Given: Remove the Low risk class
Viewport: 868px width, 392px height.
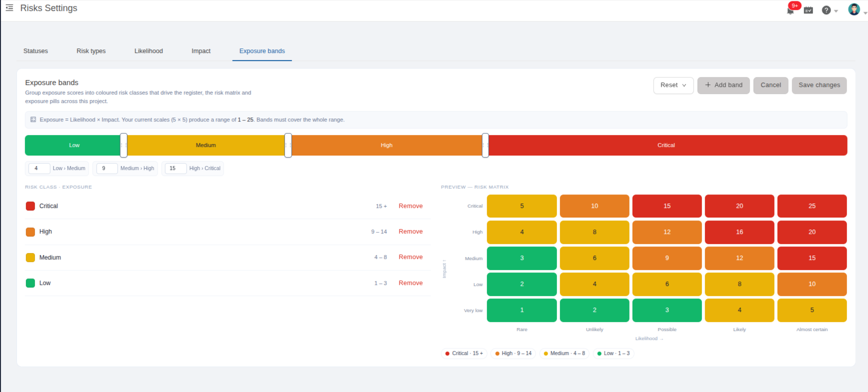Looking at the screenshot, I should coord(410,283).
